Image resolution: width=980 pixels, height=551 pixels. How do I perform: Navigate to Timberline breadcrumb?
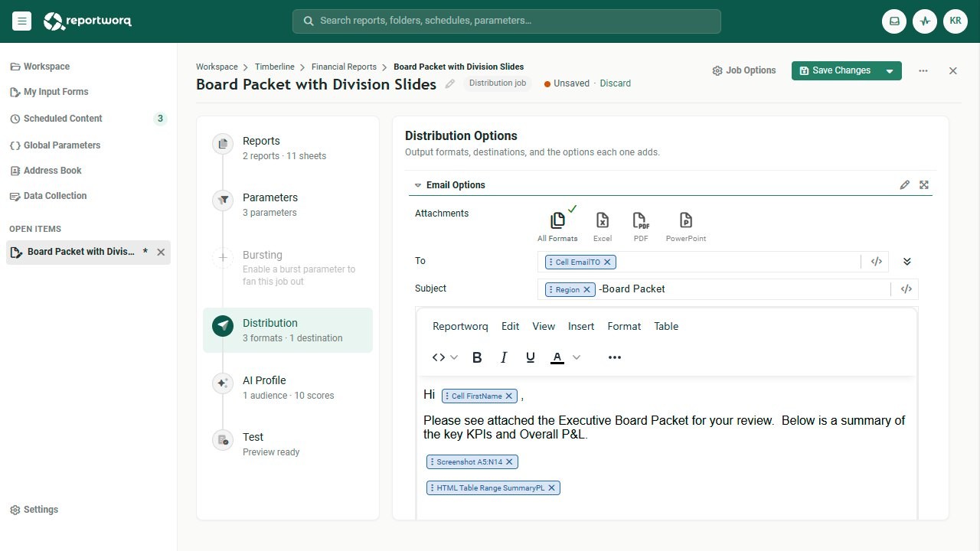(x=275, y=67)
